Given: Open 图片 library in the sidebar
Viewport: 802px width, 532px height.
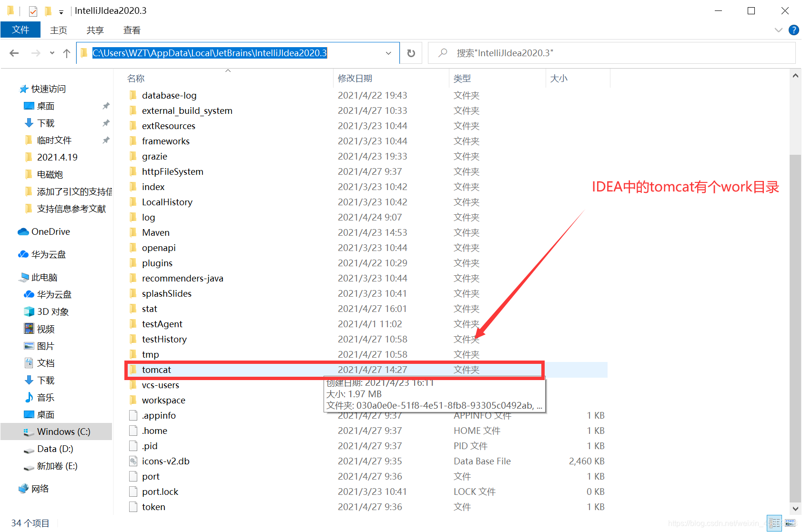Looking at the screenshot, I should point(46,346).
